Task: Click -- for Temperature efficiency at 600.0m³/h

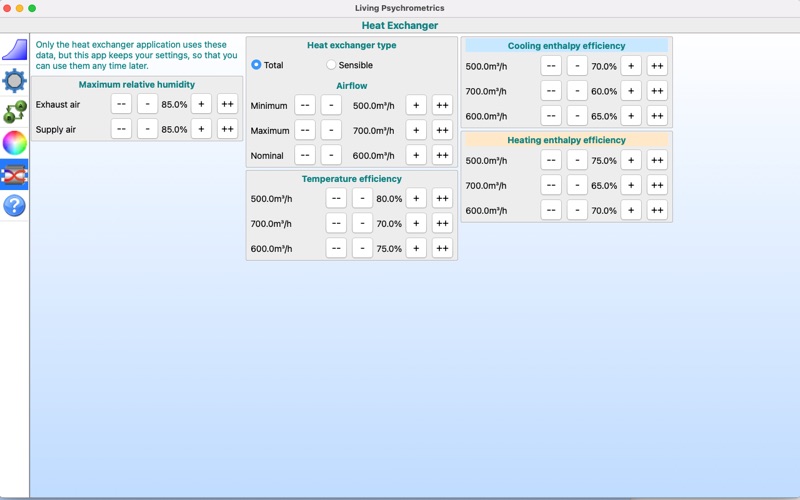Action: (336, 248)
